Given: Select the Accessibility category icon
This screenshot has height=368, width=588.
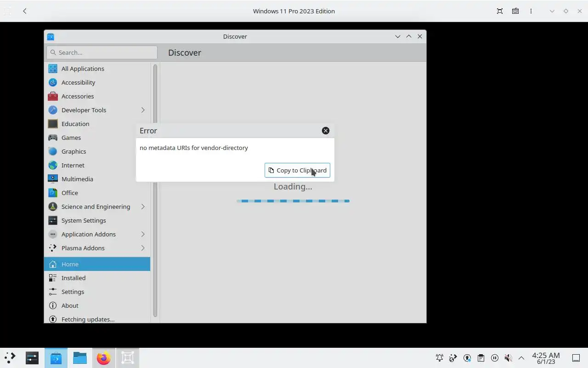Looking at the screenshot, I should pos(53,82).
